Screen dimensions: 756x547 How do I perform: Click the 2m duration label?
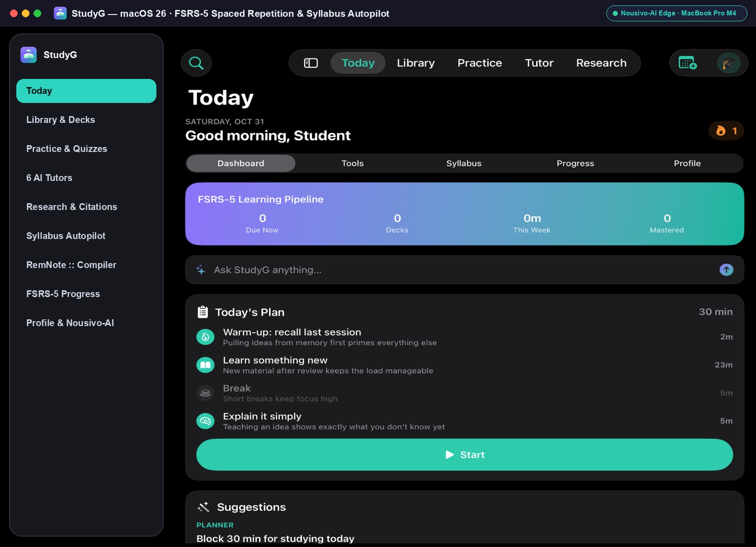pos(726,337)
